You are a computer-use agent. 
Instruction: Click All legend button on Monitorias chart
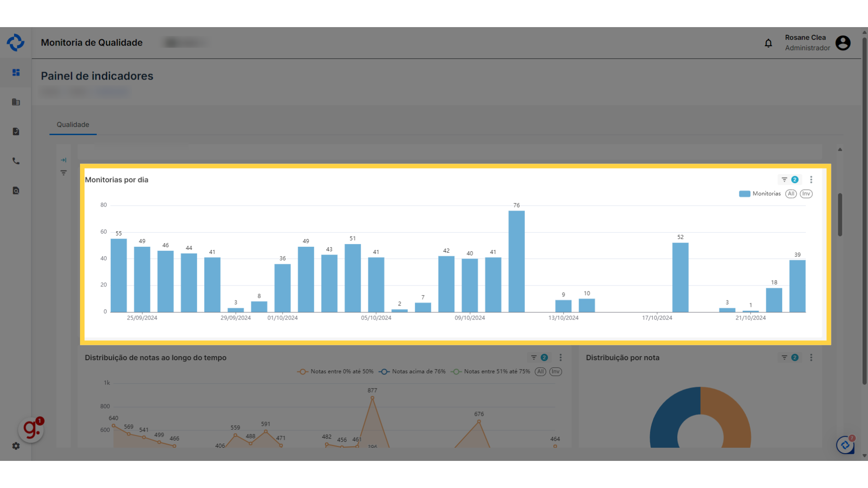pos(791,194)
